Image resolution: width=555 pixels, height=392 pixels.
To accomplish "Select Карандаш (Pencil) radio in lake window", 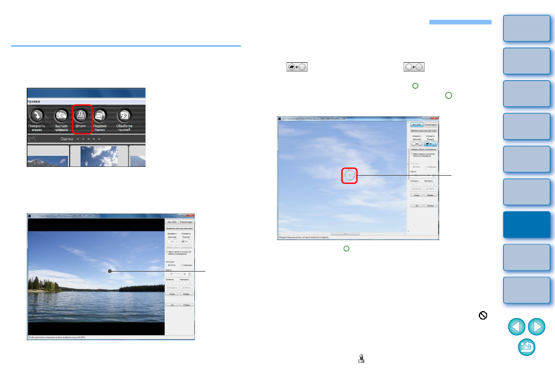I will click(x=182, y=265).
